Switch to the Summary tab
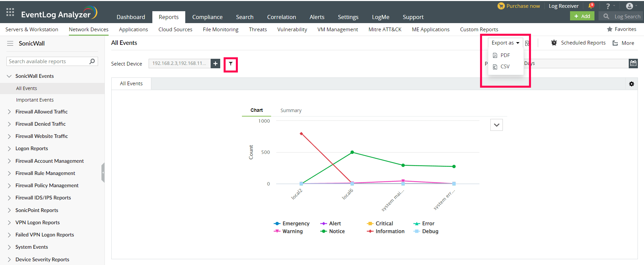The image size is (644, 265). tap(291, 110)
